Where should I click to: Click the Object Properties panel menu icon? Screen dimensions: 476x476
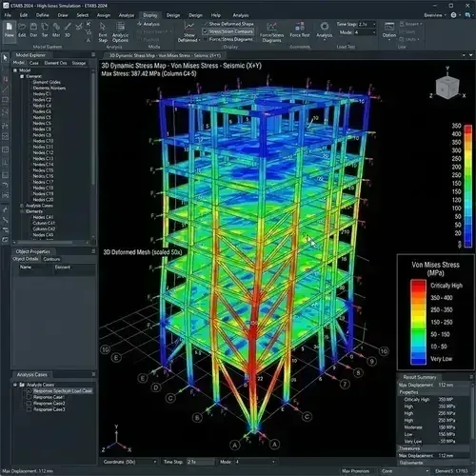pos(93,251)
